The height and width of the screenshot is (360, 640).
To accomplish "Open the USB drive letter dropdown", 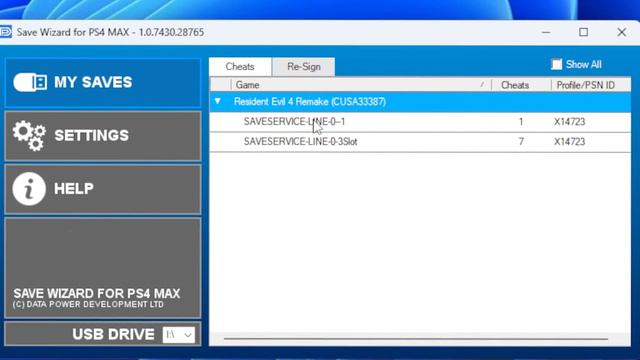I will [179, 335].
